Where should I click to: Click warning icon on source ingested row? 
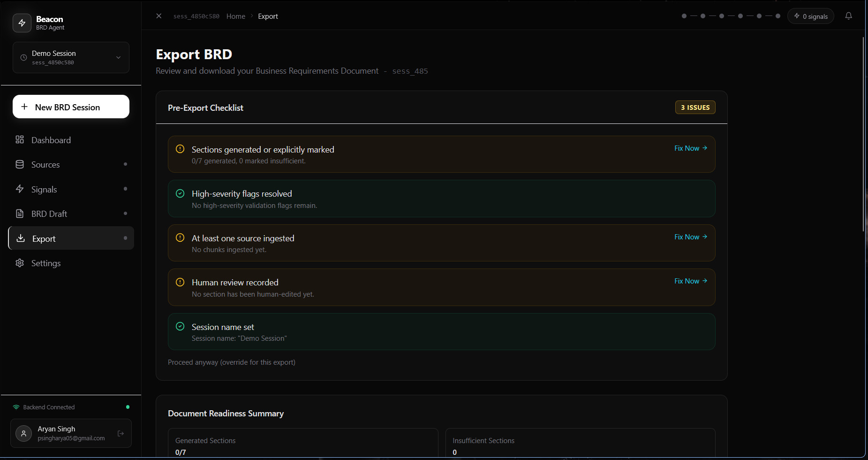(x=180, y=238)
